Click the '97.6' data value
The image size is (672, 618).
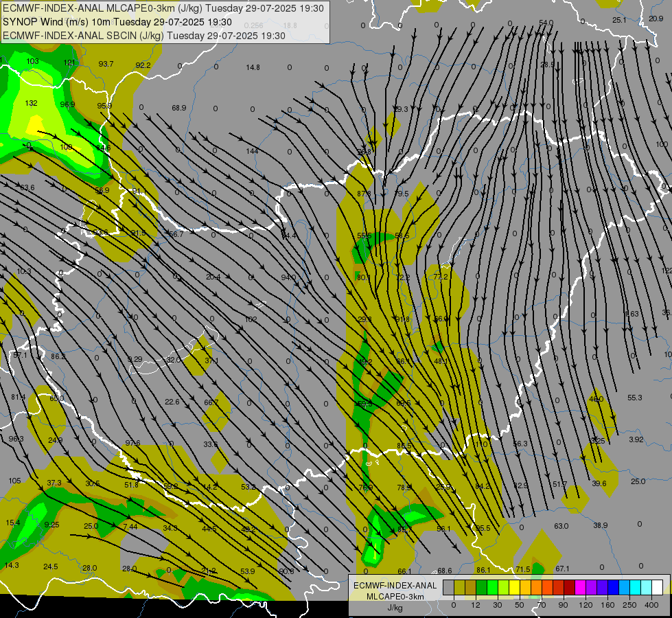[133, 443]
